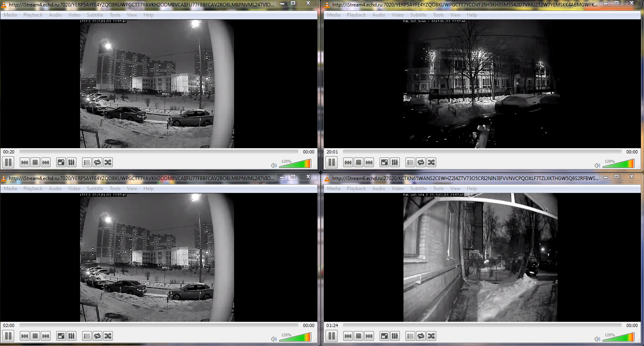Skip to next media in top-right window
The height and width of the screenshot is (346, 644).
click(x=369, y=162)
